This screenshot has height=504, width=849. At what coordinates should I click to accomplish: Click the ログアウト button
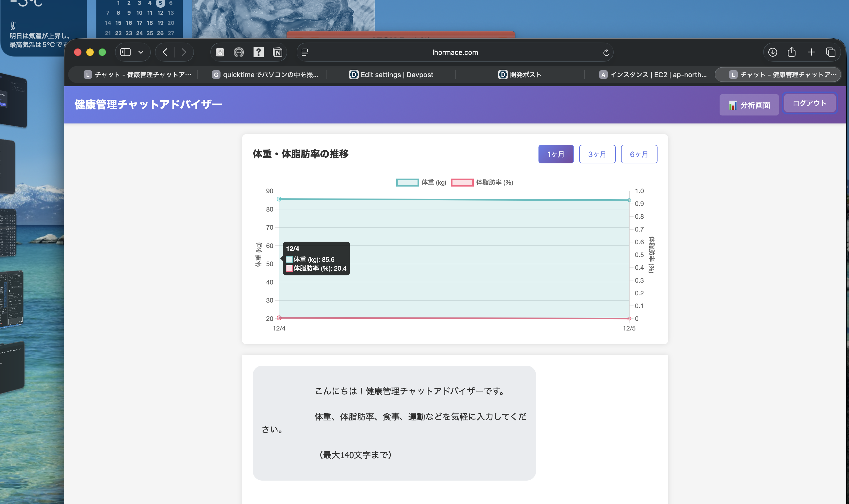pos(810,103)
